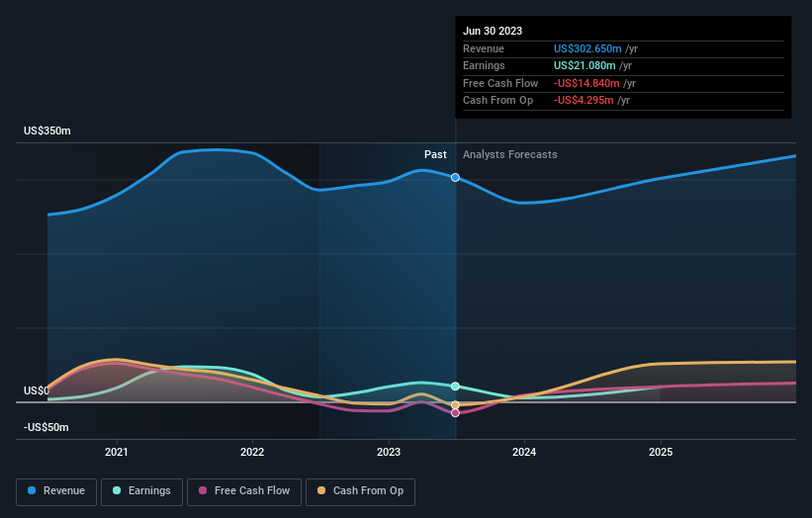Click the -US$4.295m cash from op value

(584, 101)
